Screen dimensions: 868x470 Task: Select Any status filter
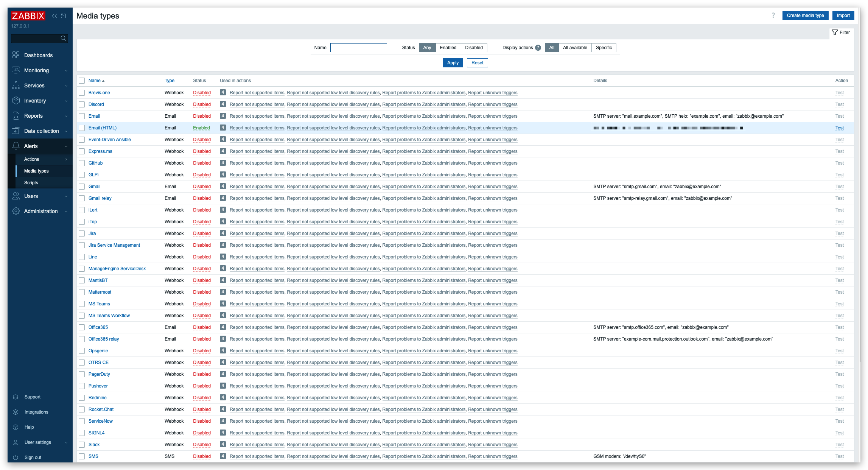coord(427,48)
